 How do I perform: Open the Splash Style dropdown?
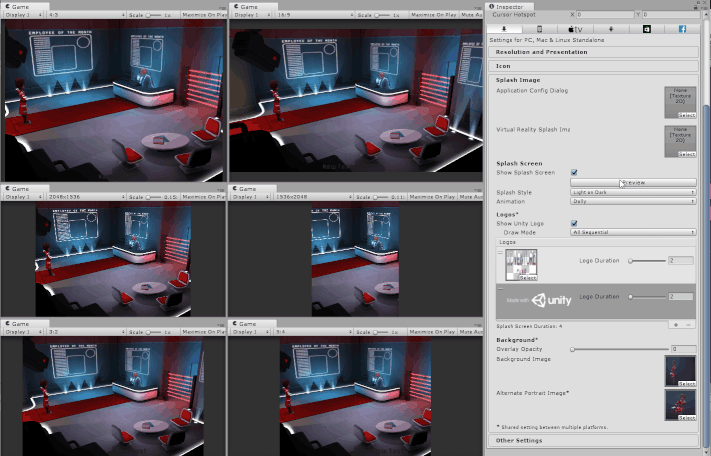coord(633,192)
